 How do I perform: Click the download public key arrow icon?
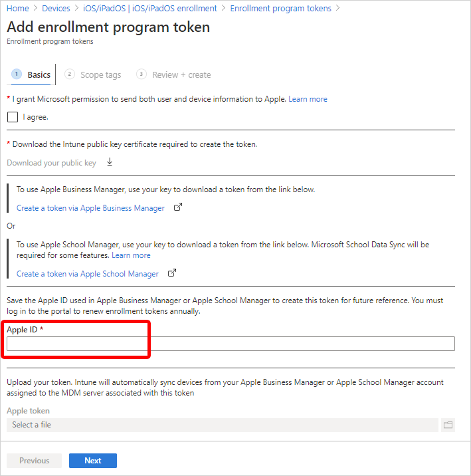point(110,162)
